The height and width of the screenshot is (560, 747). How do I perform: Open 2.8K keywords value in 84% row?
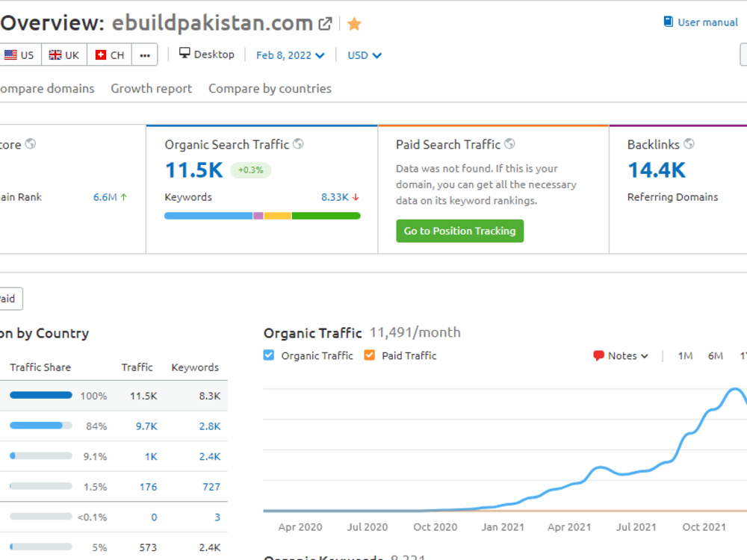click(x=210, y=426)
